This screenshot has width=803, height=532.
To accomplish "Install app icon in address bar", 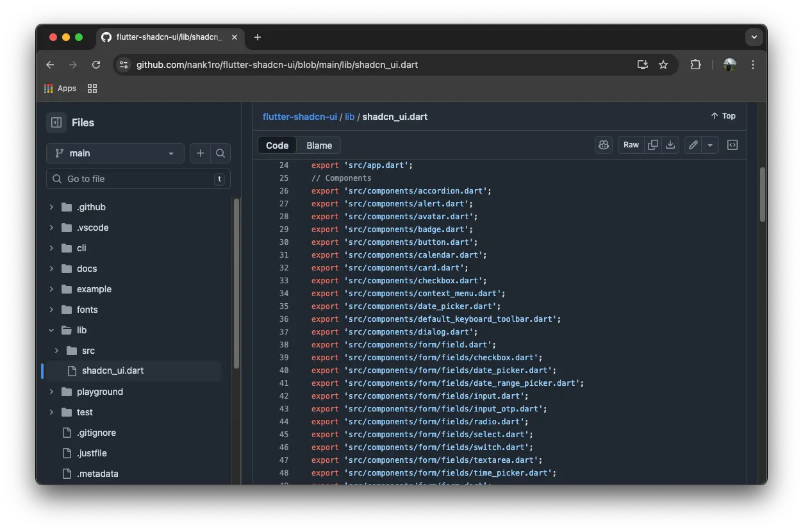I will (642, 65).
